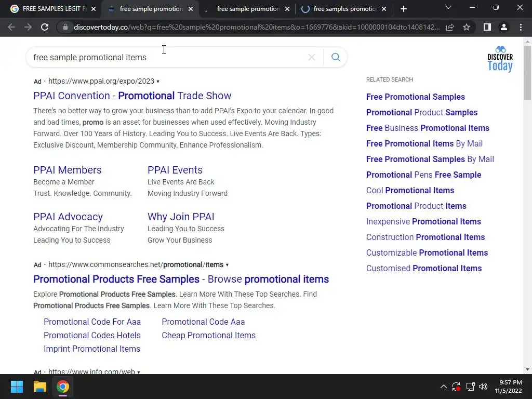532x399 pixels.
Task: Expand ppai.org ad URL dropdown arrow
Action: click(x=158, y=82)
